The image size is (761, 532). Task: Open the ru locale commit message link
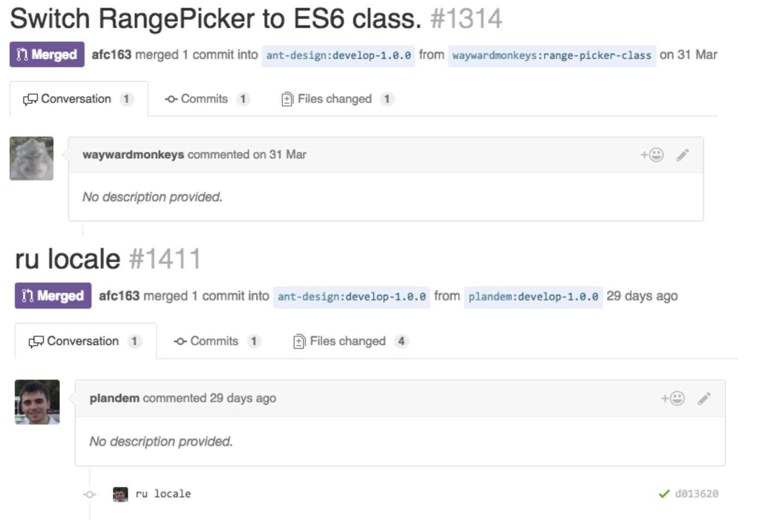click(163, 494)
